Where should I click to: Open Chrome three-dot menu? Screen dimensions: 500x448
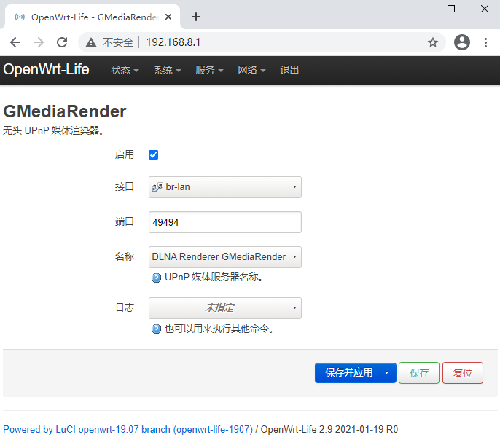(485, 42)
